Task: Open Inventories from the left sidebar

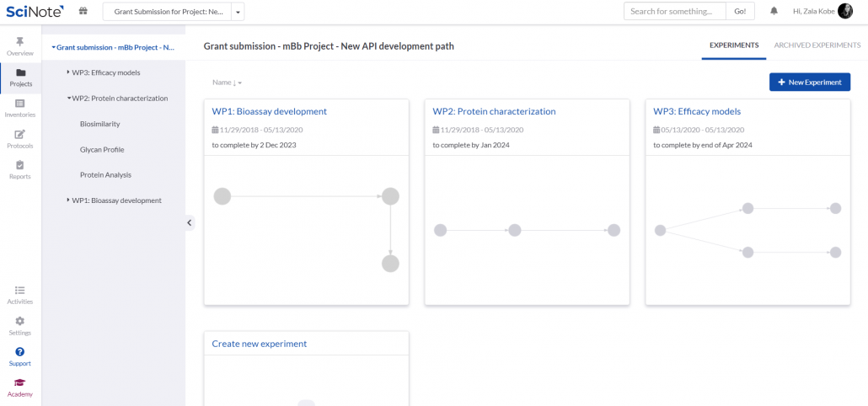Action: (20, 104)
